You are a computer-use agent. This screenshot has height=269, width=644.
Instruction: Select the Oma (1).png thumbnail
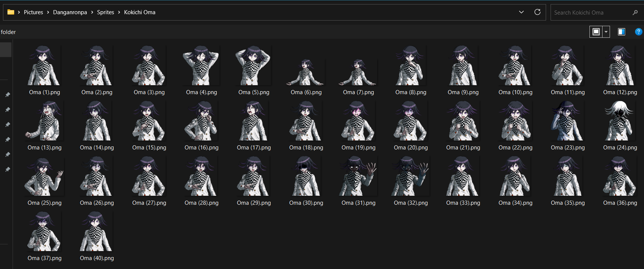(44, 65)
